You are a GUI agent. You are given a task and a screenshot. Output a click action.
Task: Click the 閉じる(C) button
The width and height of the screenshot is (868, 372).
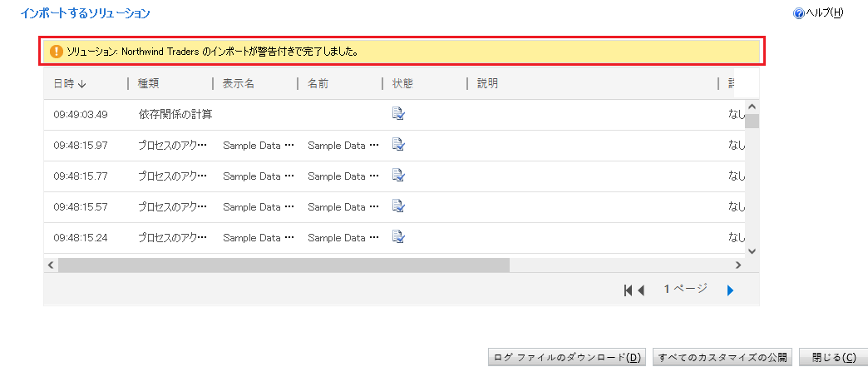coord(834,358)
